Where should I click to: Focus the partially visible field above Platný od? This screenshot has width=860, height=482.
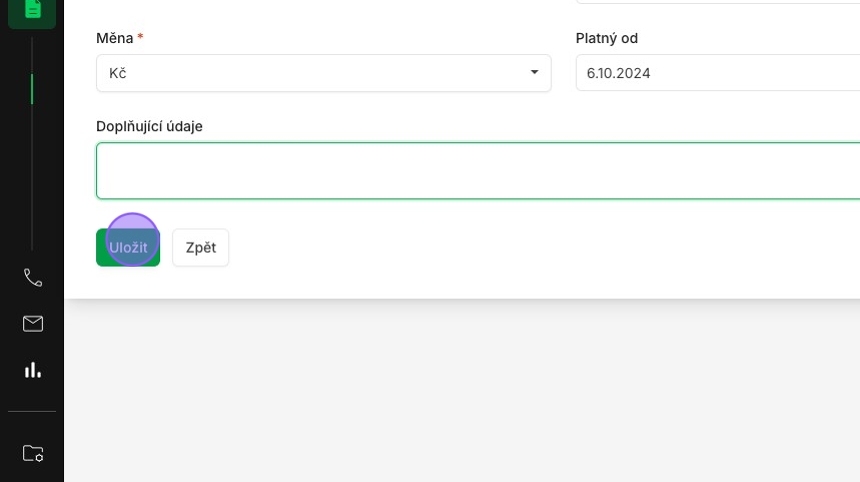[x=718, y=2]
